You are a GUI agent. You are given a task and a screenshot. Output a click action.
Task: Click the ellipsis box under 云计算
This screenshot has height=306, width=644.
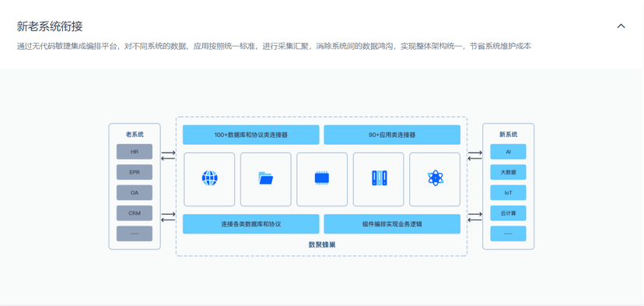point(508,234)
